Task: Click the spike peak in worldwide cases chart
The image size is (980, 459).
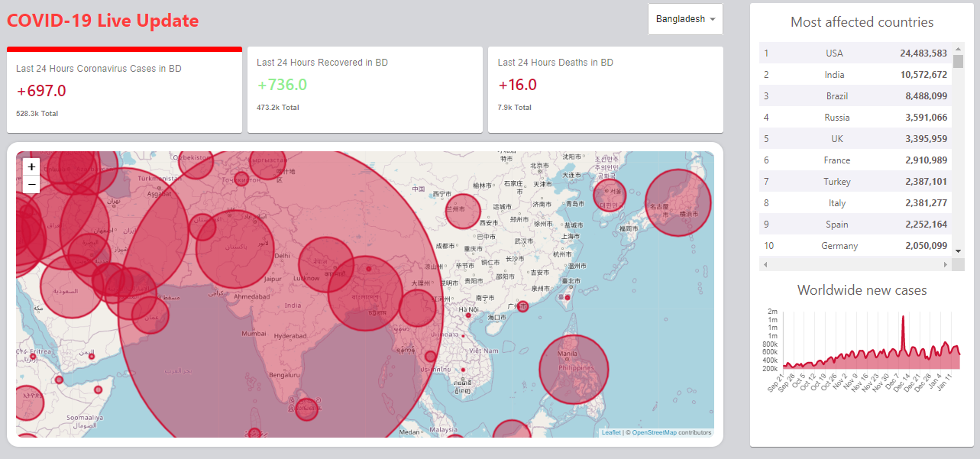Action: pyautogui.click(x=903, y=318)
